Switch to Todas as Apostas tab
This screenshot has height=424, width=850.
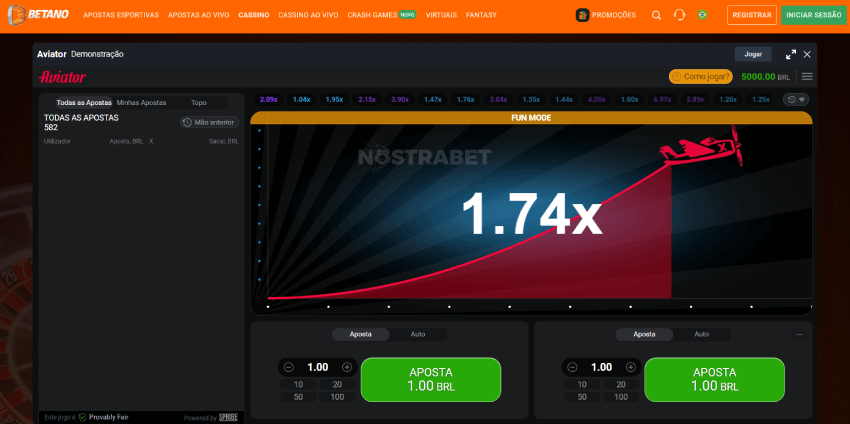coord(84,102)
